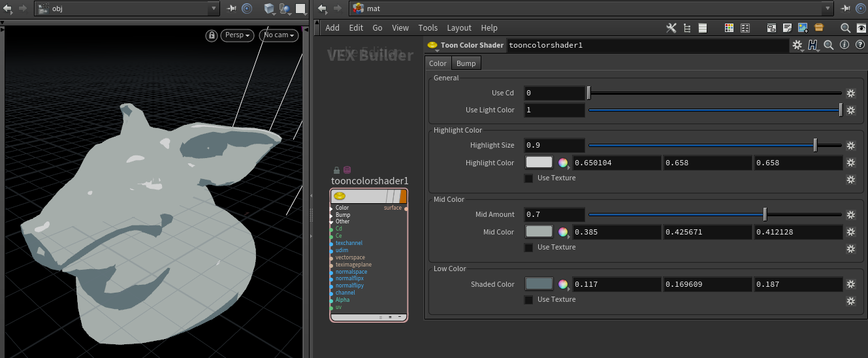Expand the Bump input group on node
Image resolution: width=868 pixels, height=358 pixels.
[332, 215]
